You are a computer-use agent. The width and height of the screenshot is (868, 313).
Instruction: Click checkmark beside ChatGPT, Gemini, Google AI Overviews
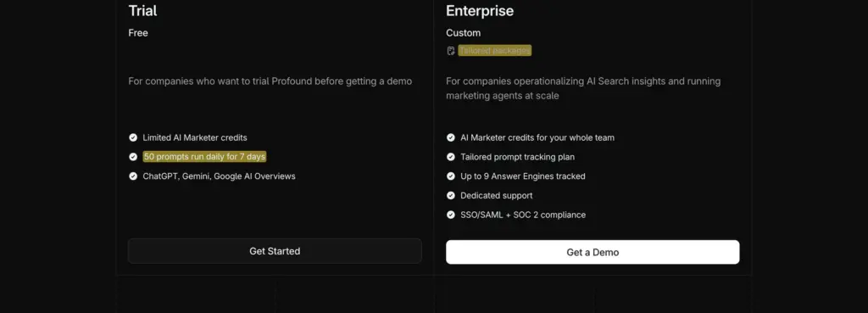coord(133,176)
